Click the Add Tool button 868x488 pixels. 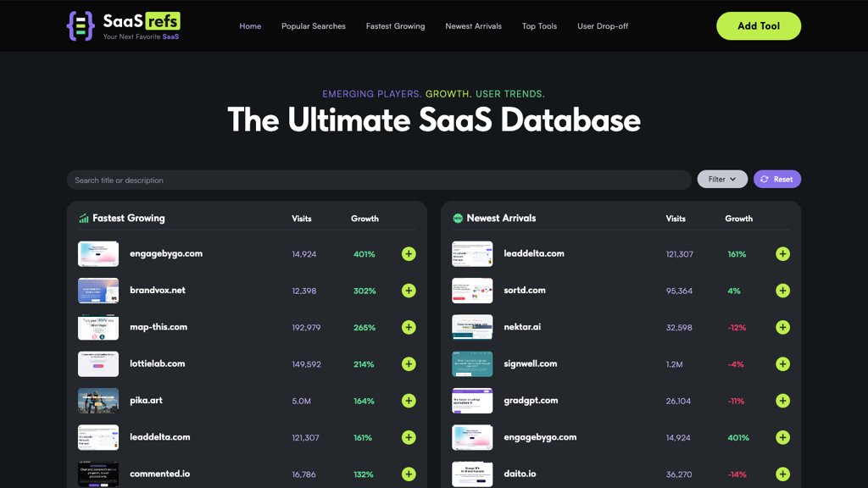point(758,26)
